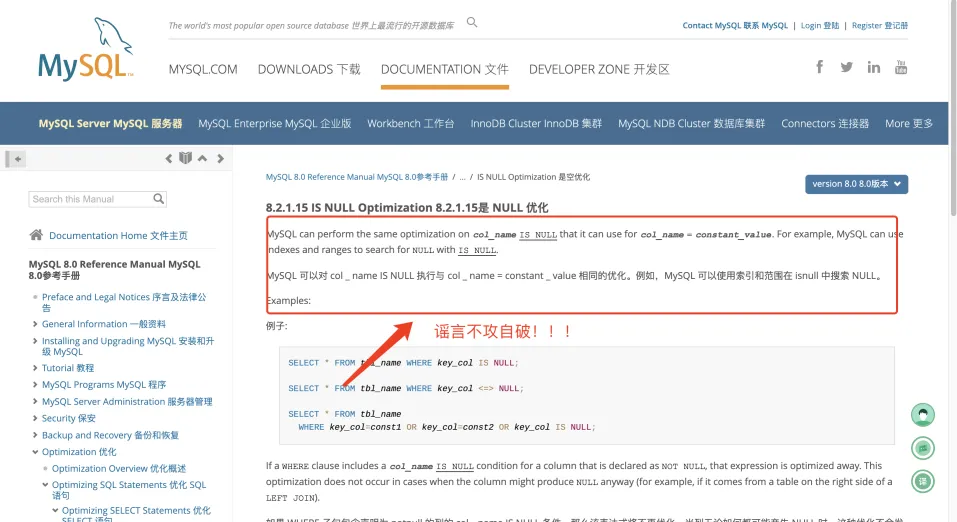Open MySQL LinkedIn icon
Viewport: 957px width, 522px height.
click(873, 67)
